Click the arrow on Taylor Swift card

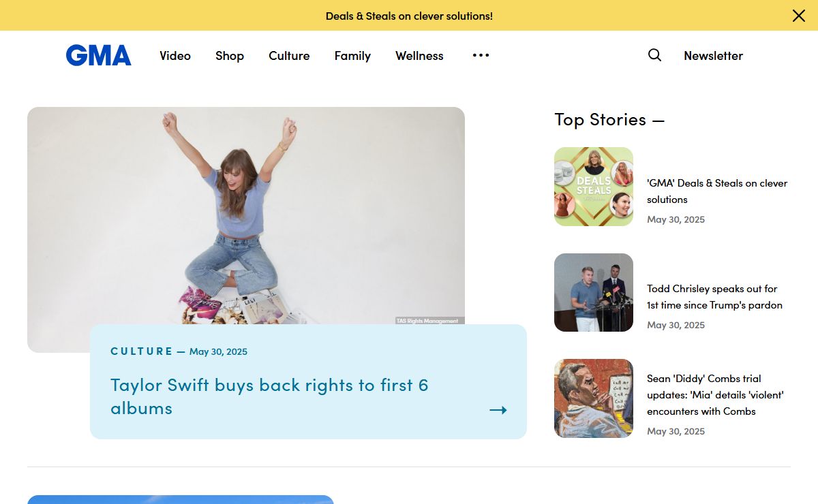pos(498,410)
